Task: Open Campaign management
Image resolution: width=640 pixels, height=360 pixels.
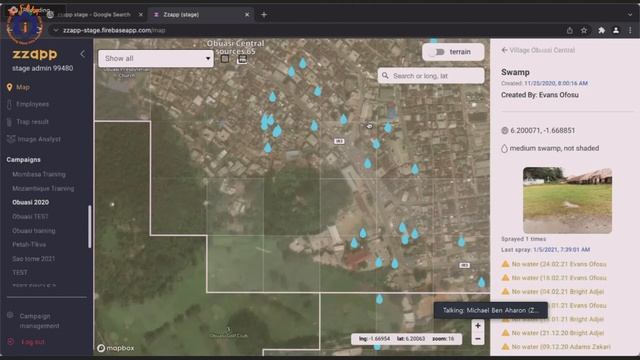Action: [40, 321]
